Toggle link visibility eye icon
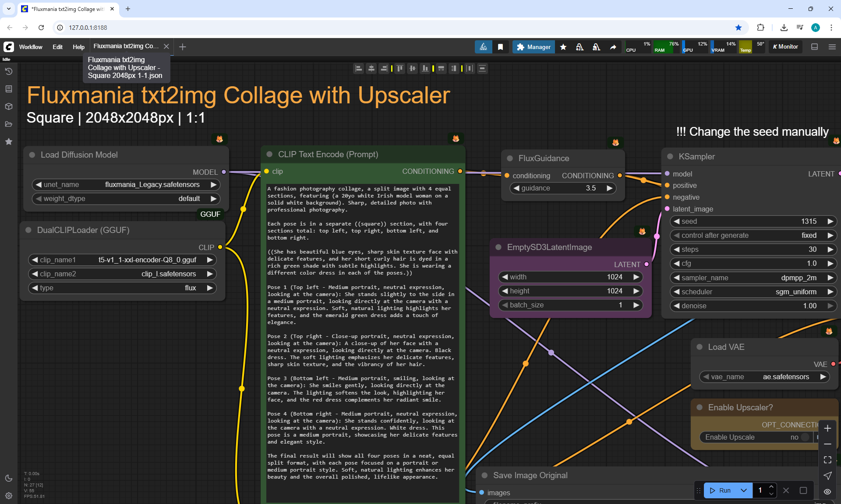This screenshot has width=841, height=504. (827, 491)
